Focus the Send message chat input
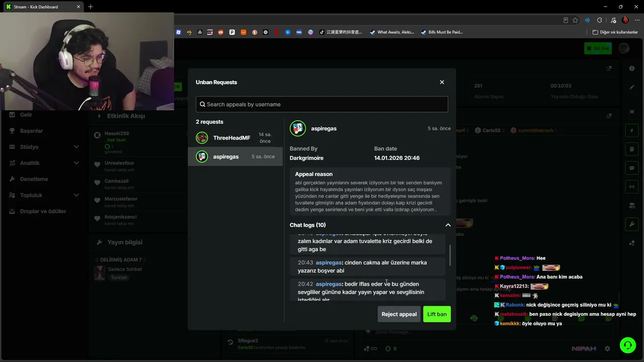644x362 pixels. [x=488, y=332]
